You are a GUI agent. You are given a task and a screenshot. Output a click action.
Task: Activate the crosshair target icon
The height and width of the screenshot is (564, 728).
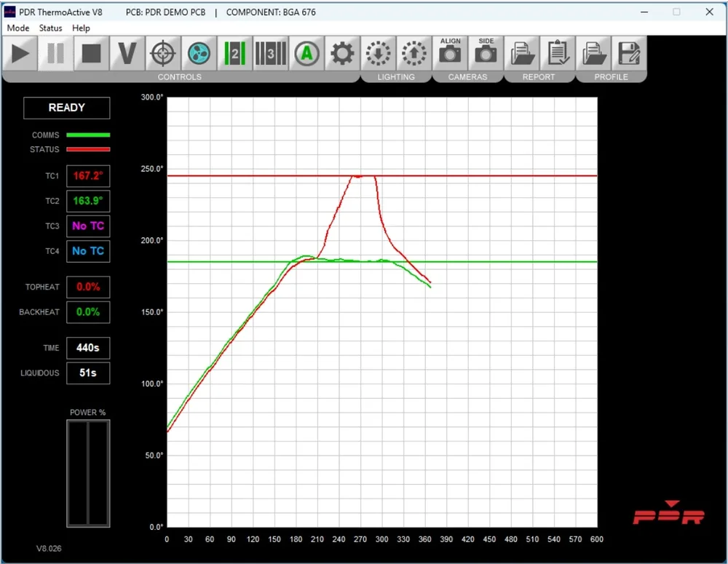point(163,53)
